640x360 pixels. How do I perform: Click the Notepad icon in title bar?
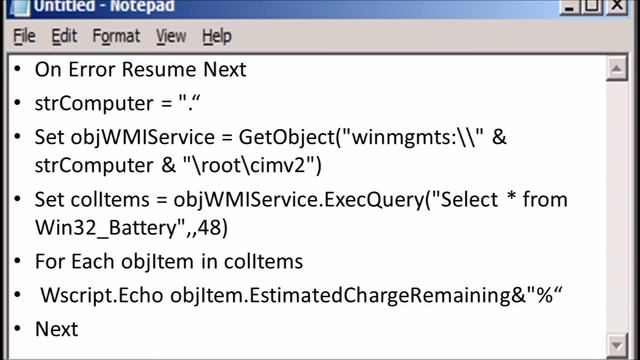[19, 7]
